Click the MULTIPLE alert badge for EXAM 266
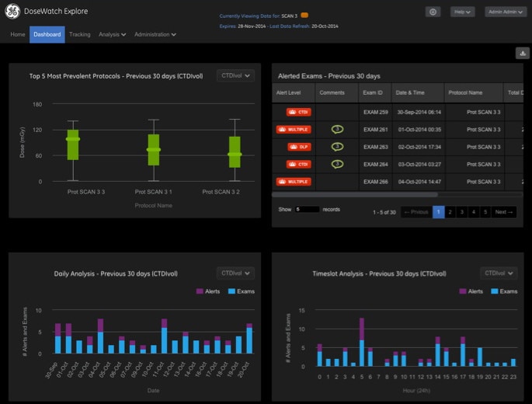This screenshot has height=404, width=532. 294,182
